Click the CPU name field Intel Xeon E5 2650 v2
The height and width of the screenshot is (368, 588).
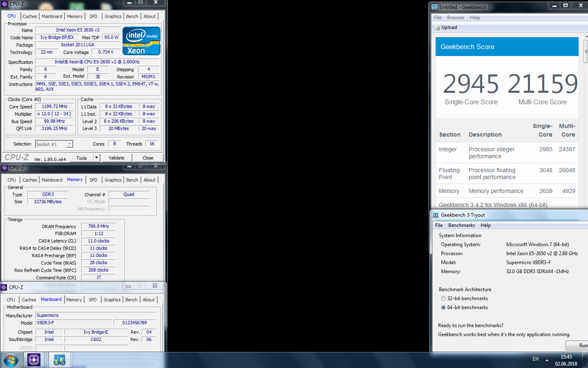coord(78,30)
